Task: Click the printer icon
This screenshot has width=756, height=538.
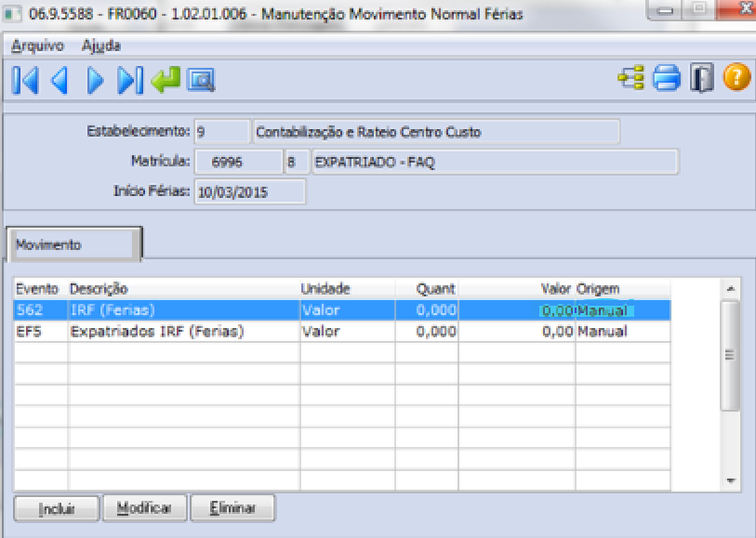Action: (667, 77)
